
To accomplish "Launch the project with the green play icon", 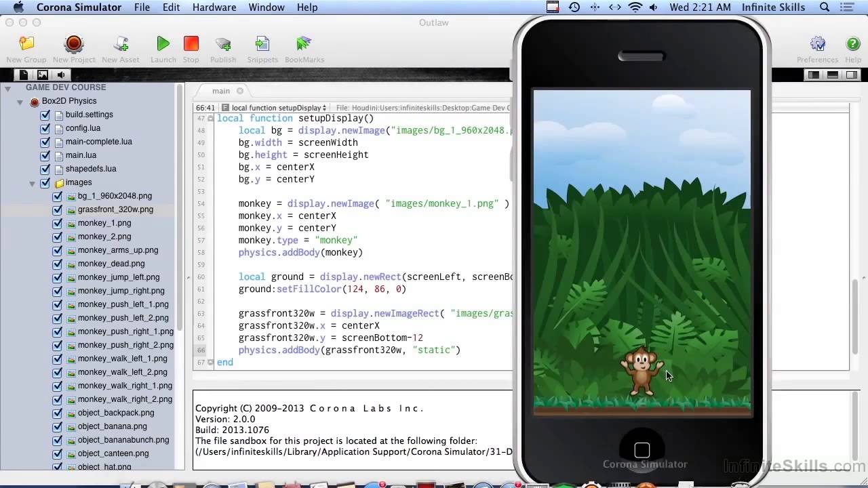I will (163, 45).
